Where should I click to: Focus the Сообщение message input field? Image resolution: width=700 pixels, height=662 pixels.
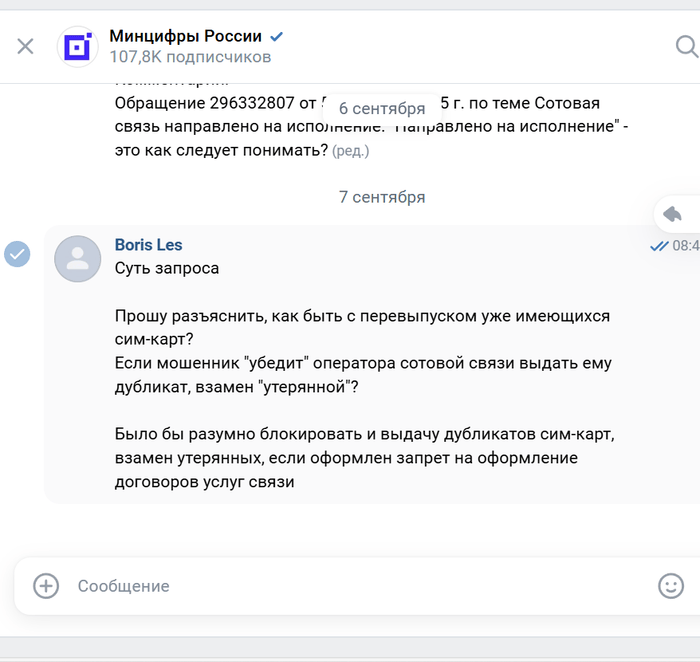[x=350, y=586]
